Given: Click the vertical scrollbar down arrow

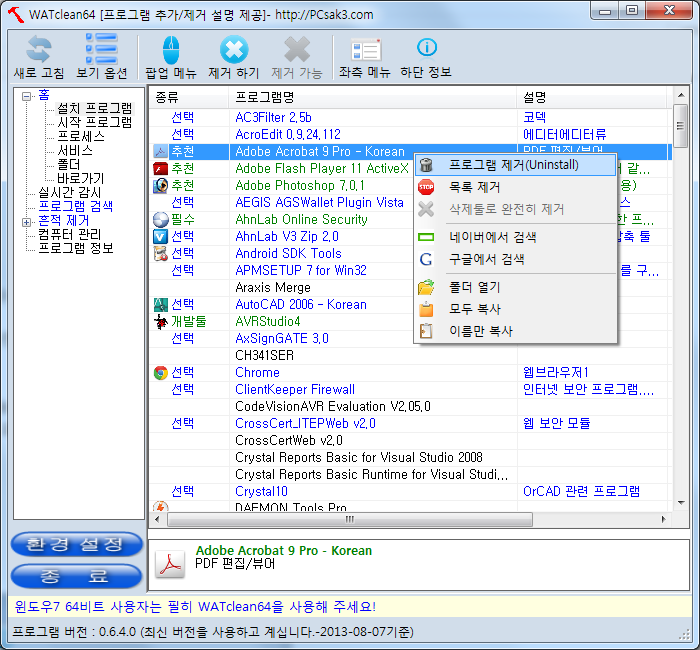Looking at the screenshot, I should pyautogui.click(x=681, y=503).
